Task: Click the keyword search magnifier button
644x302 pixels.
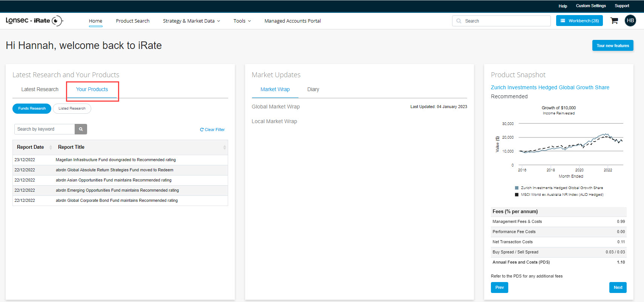Action: coord(81,129)
